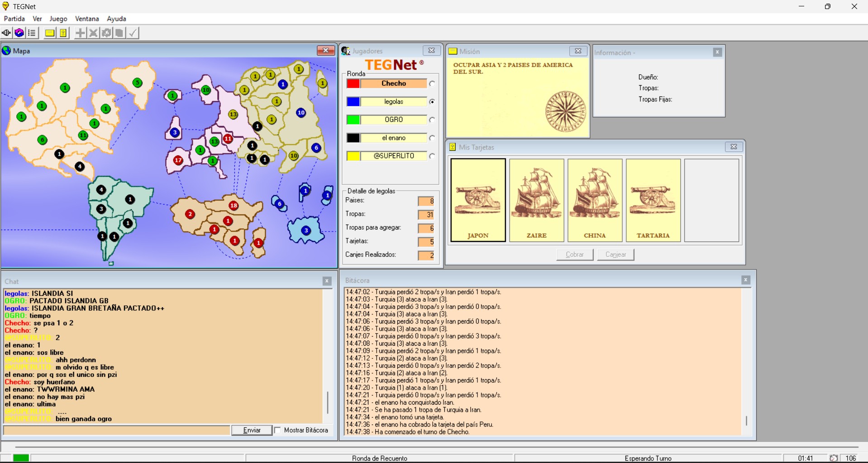Click the yellow cards icon with trophy
868x463 pixels.
[x=63, y=33]
